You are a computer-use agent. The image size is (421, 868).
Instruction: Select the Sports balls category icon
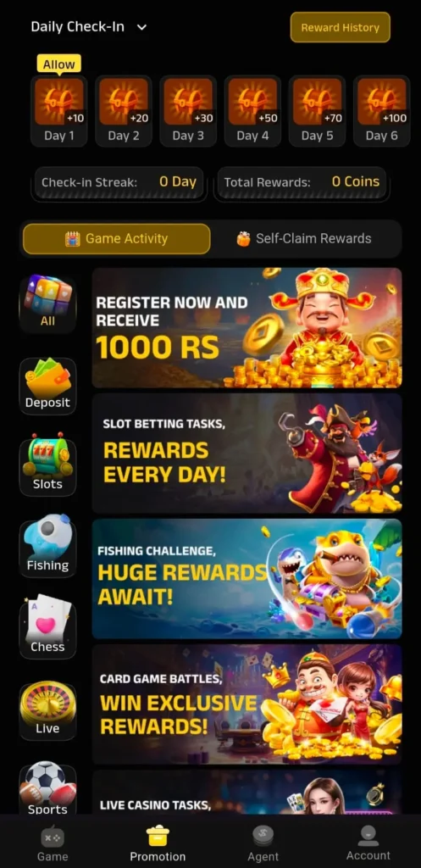coord(47,789)
